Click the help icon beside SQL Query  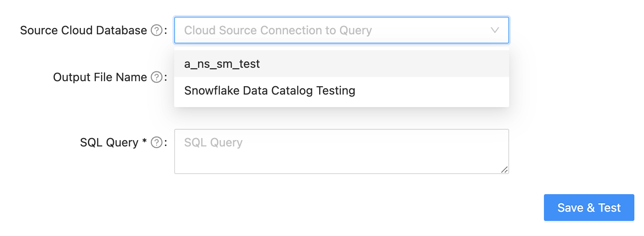tap(156, 143)
